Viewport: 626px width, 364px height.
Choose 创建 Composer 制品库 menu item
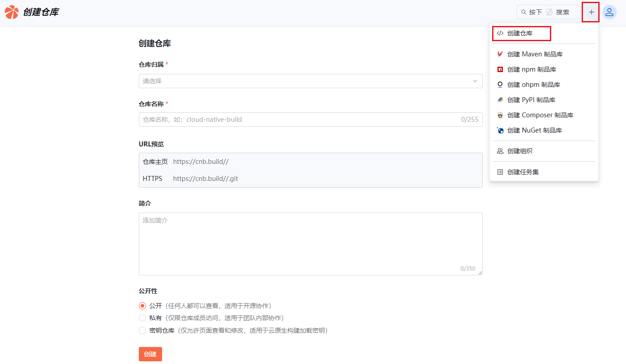point(544,115)
